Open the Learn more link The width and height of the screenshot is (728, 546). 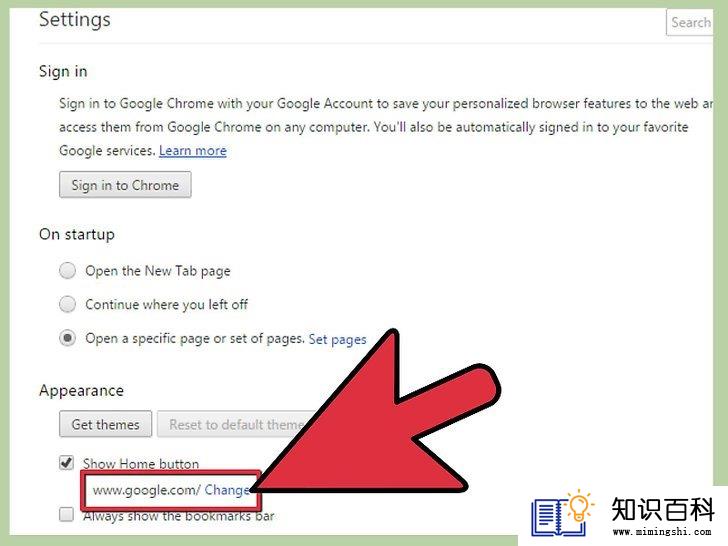(x=193, y=150)
